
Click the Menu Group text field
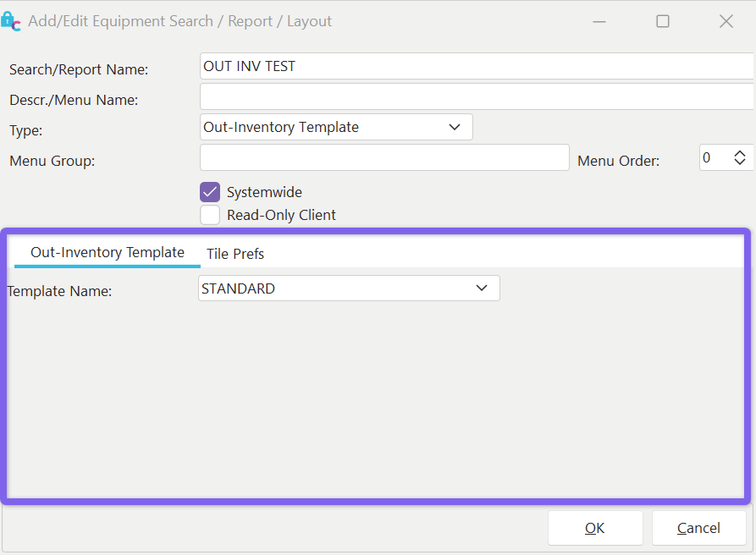384,157
